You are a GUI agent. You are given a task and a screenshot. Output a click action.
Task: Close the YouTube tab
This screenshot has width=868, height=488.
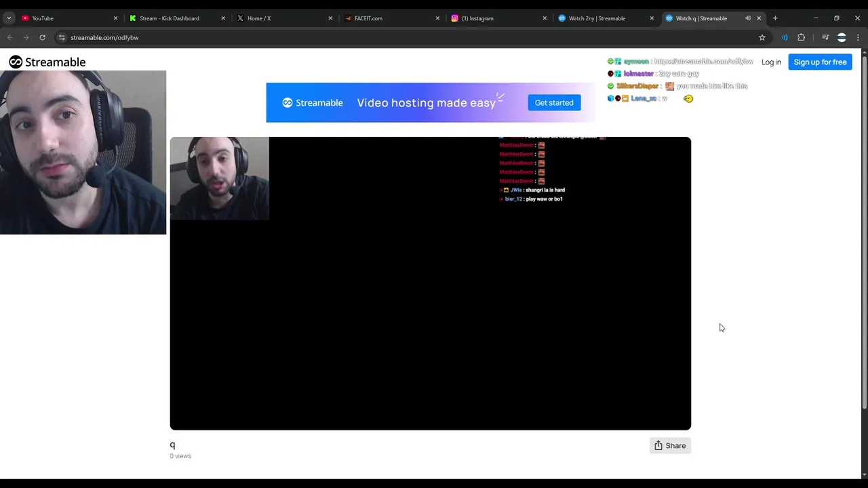[115, 18]
